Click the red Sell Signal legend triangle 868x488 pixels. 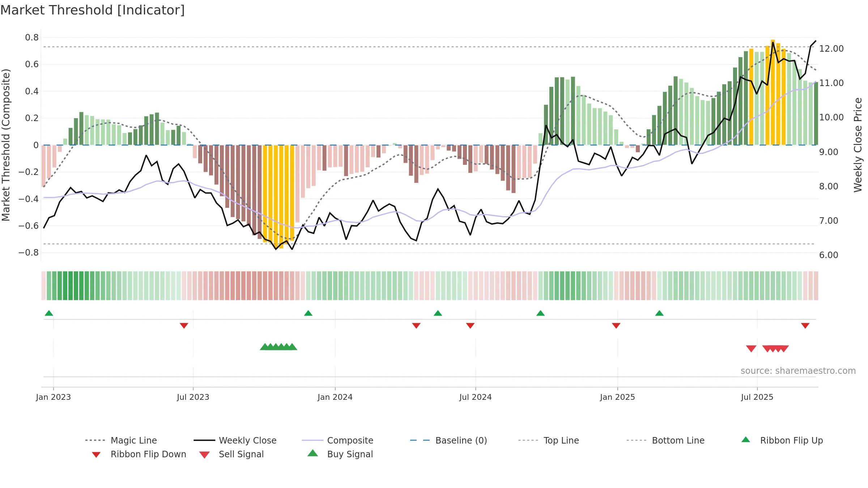coord(204,455)
